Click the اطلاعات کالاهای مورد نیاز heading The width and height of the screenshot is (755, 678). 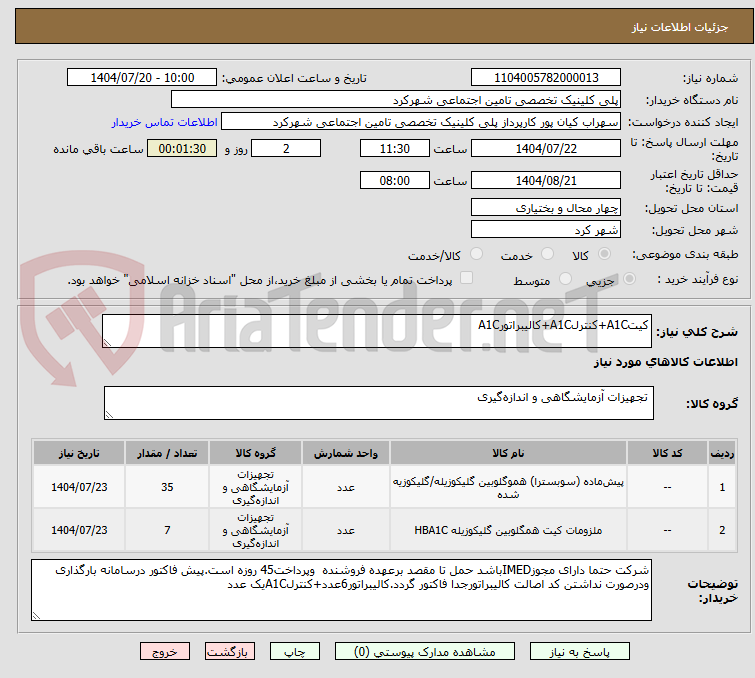coord(665,362)
